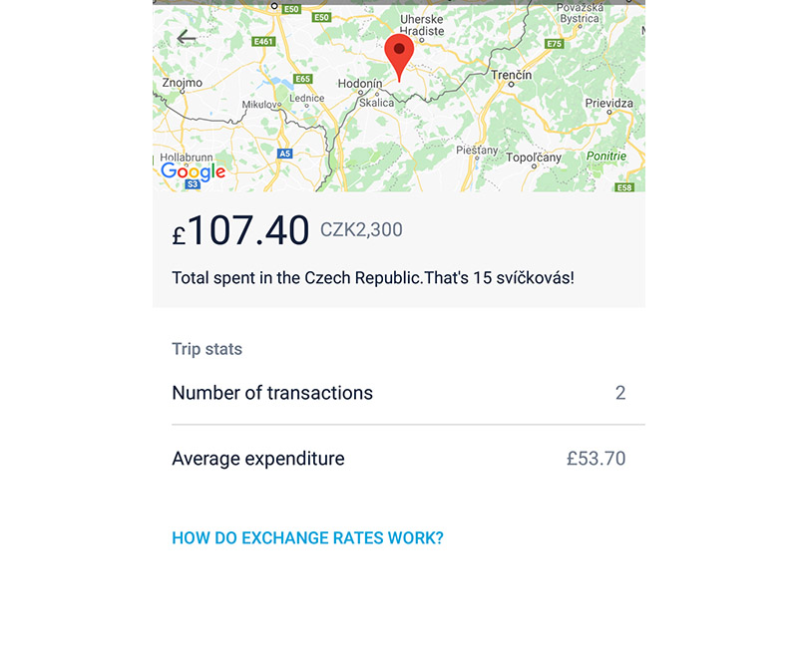Screen dimensions: 798x672
Task: Click the £53.70 average expenditure value
Action: 596,458
